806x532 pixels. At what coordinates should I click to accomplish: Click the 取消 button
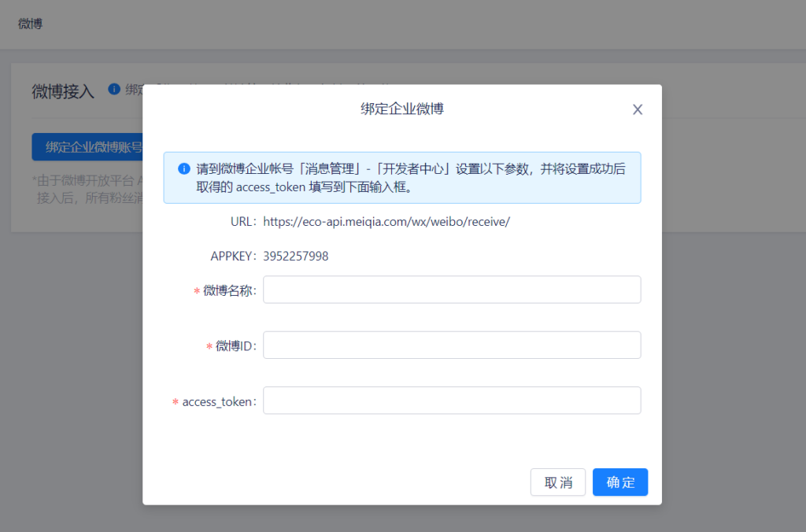(x=558, y=482)
